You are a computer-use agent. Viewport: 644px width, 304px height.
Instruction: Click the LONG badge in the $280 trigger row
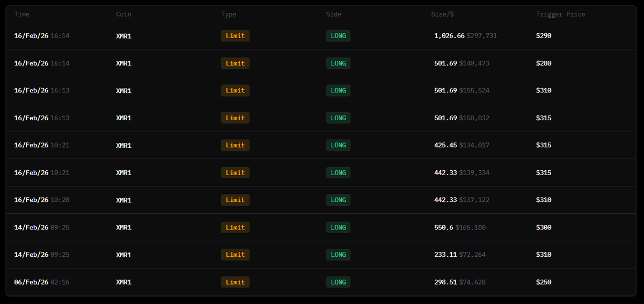point(338,63)
